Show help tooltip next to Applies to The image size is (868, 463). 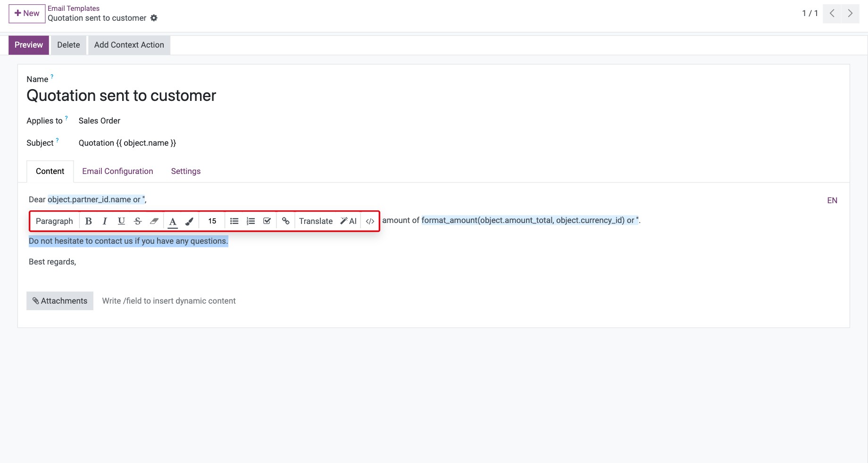(67, 118)
